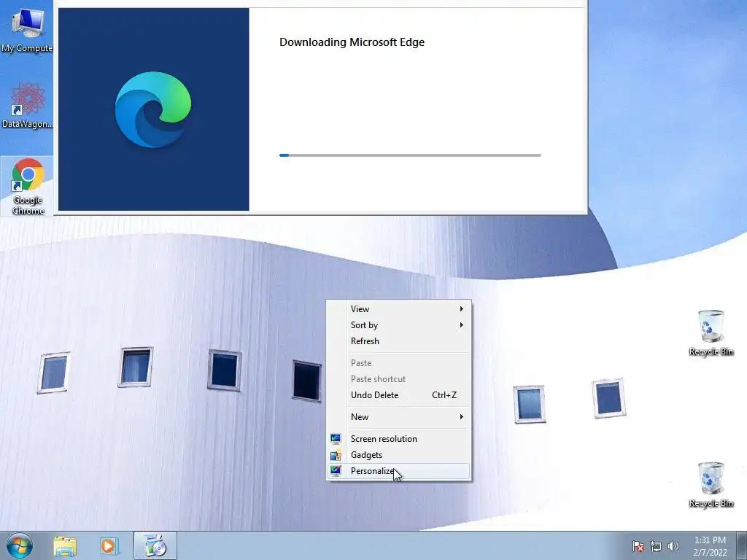Select Screen resolution in the context menu
This screenshot has width=747, height=560.
[x=399, y=439]
